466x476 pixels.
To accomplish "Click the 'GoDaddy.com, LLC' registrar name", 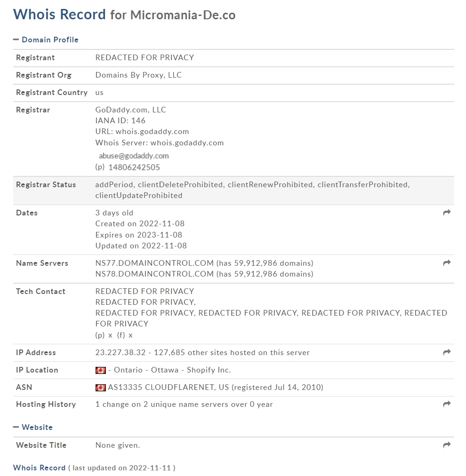I will tap(131, 110).
